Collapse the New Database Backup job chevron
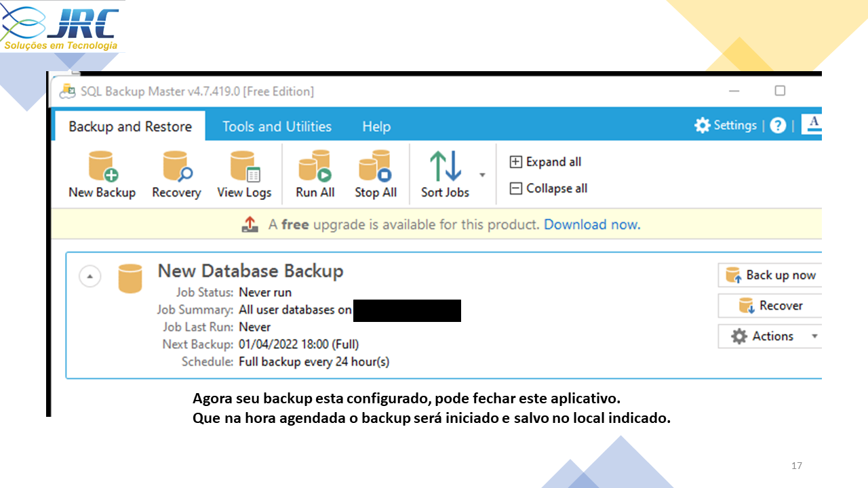868x488 pixels. (x=90, y=277)
